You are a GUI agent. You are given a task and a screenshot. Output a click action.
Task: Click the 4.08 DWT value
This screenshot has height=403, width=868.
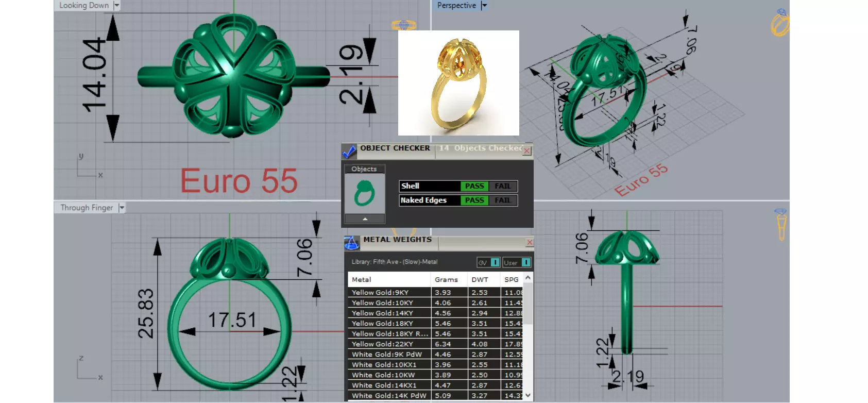pyautogui.click(x=479, y=344)
